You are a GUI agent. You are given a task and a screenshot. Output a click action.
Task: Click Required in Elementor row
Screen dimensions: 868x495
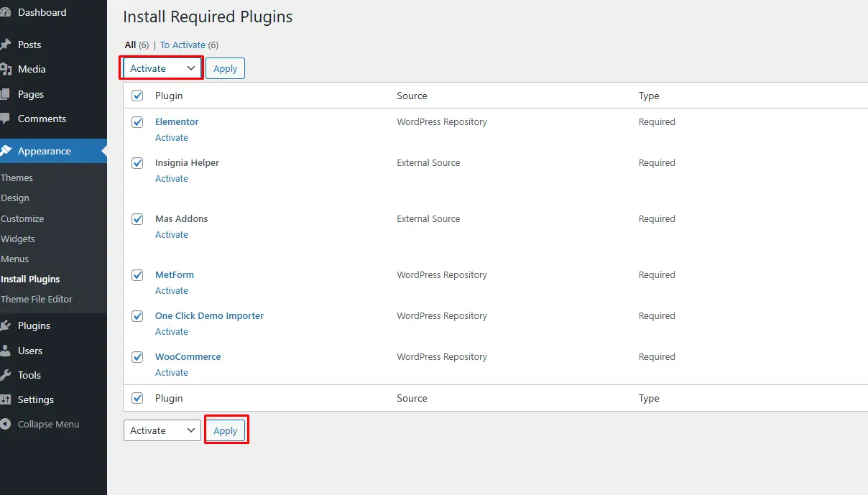[x=657, y=121]
